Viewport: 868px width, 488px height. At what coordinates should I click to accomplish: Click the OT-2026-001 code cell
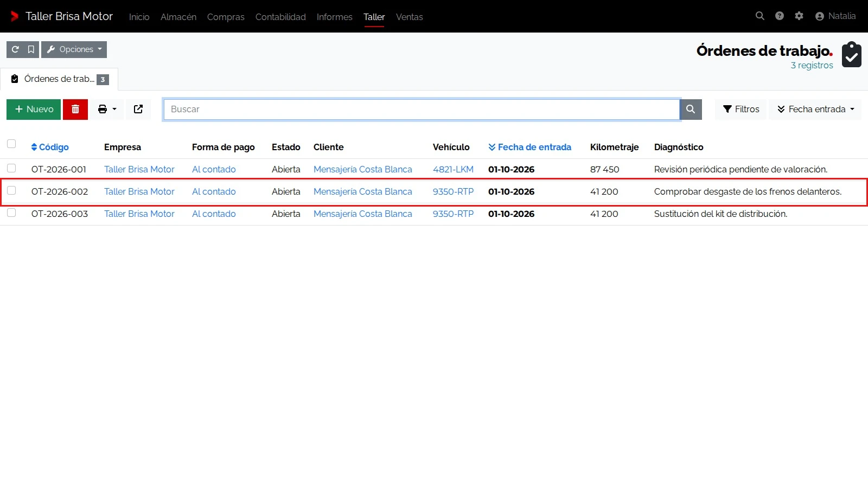tap(59, 169)
